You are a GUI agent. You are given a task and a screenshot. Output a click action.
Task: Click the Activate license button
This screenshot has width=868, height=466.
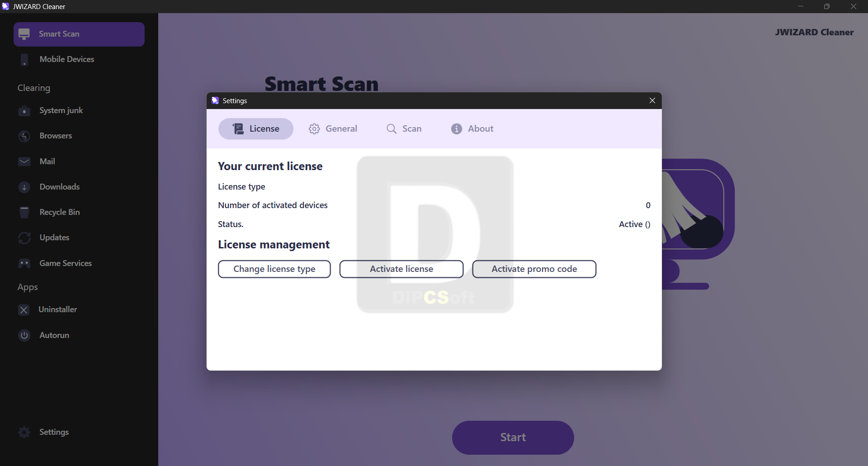pyautogui.click(x=401, y=269)
